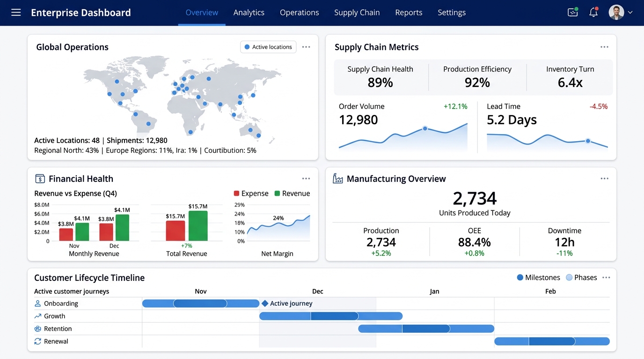Click the Net Margin 24% label
The image size is (644, 359).
coord(278,218)
